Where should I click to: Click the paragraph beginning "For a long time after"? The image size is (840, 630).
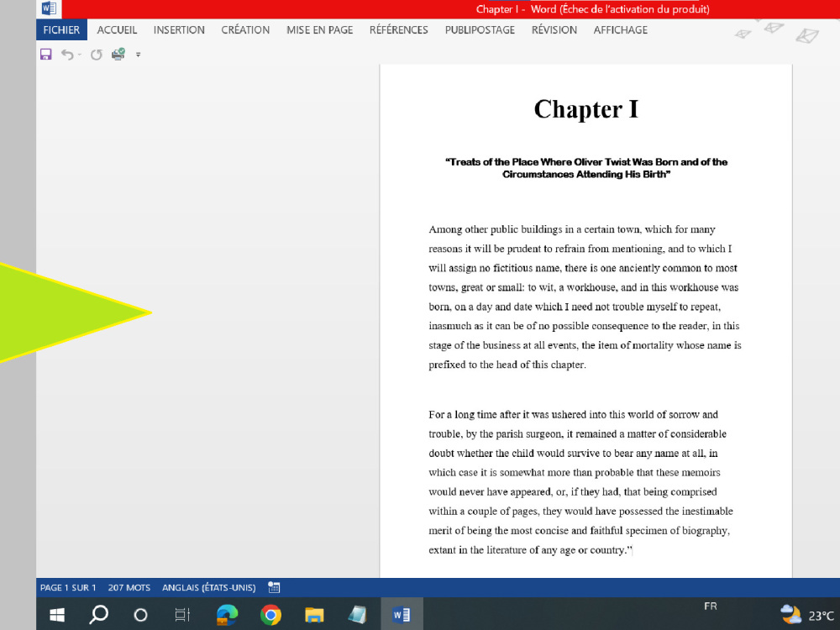[x=580, y=482]
